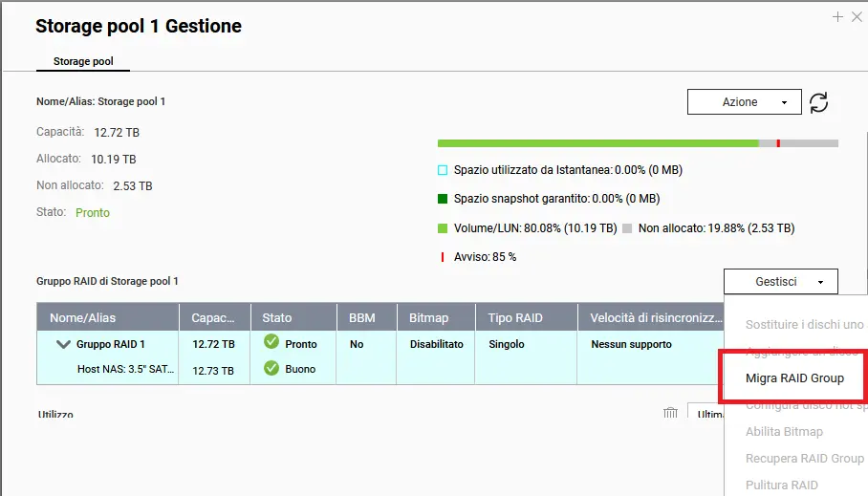Image resolution: width=868 pixels, height=496 pixels.
Task: Collapse the Gruppo RAID 1 row
Action: 64,344
